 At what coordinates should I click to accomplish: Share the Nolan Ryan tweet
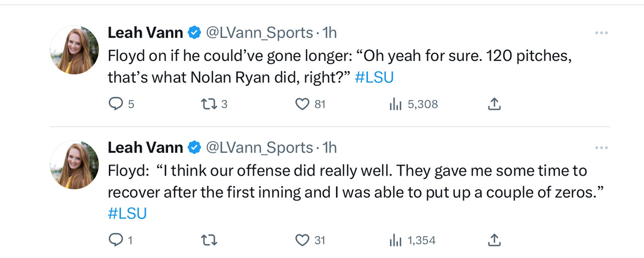[494, 104]
